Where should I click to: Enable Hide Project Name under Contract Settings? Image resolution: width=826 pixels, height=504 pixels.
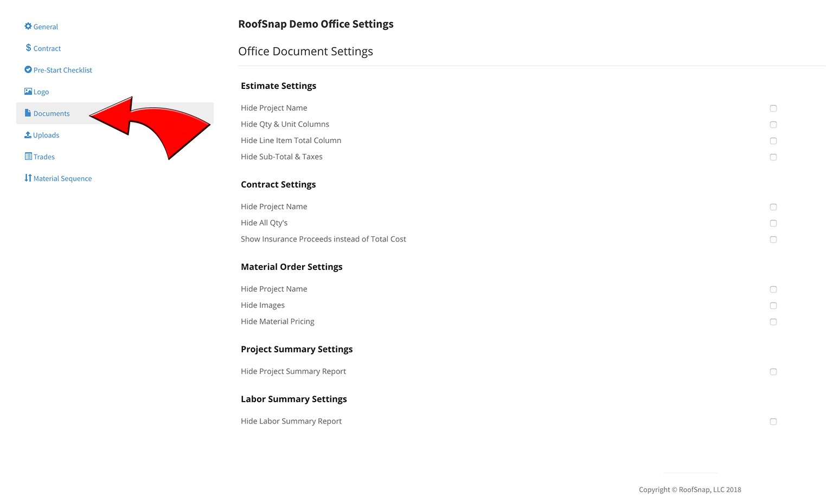(x=773, y=207)
